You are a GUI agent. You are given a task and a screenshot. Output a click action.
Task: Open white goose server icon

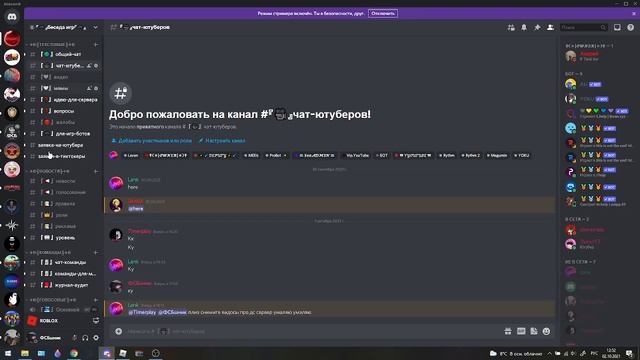click(x=12, y=300)
